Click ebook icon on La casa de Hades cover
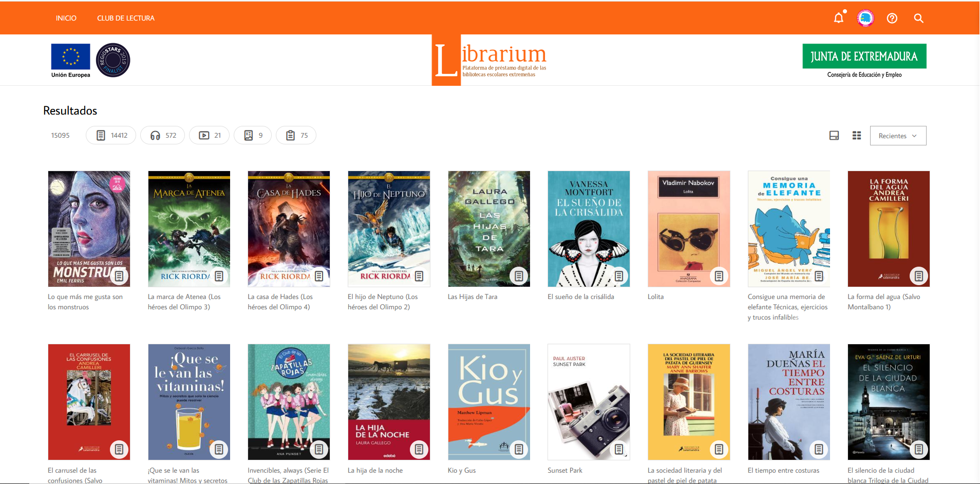Screen dimensions: 980x484 (319, 276)
